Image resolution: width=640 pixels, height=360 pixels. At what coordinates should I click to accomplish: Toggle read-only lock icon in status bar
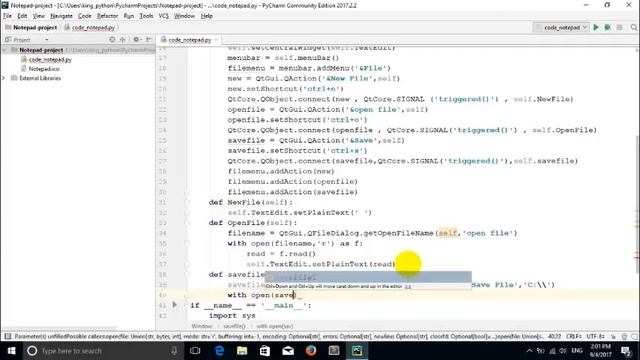[613, 336]
